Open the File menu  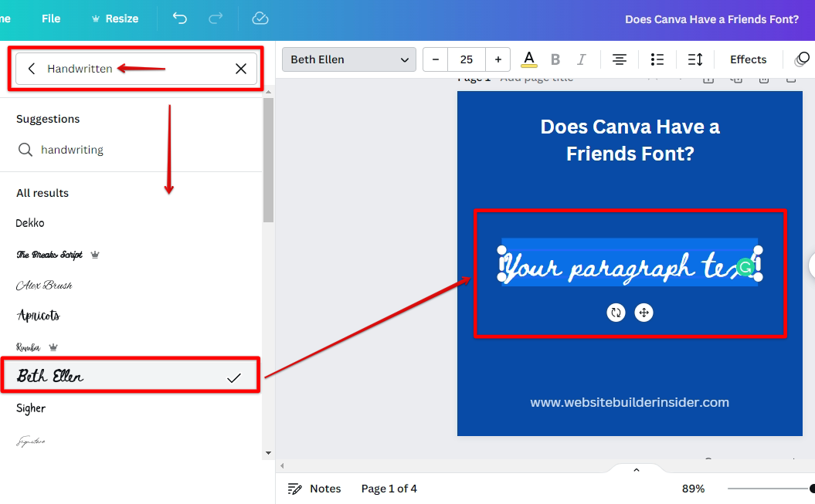51,19
